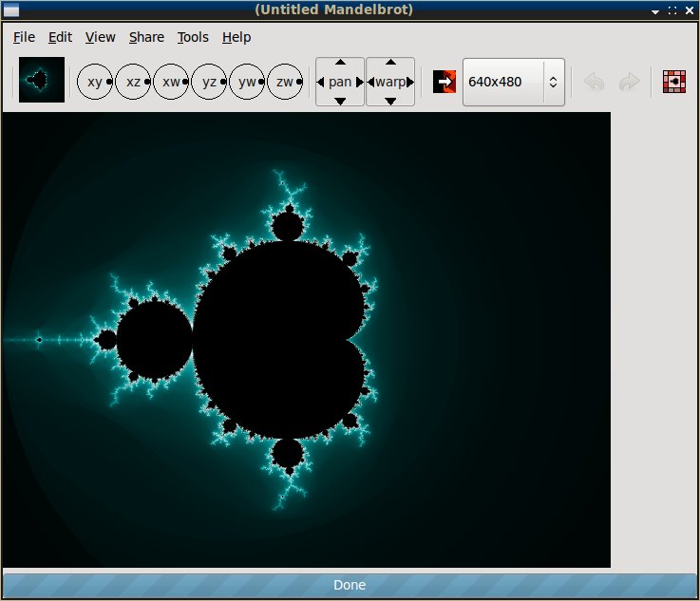The image size is (700, 601).
Task: Toggle the explorer mode grid icon
Action: click(x=674, y=82)
